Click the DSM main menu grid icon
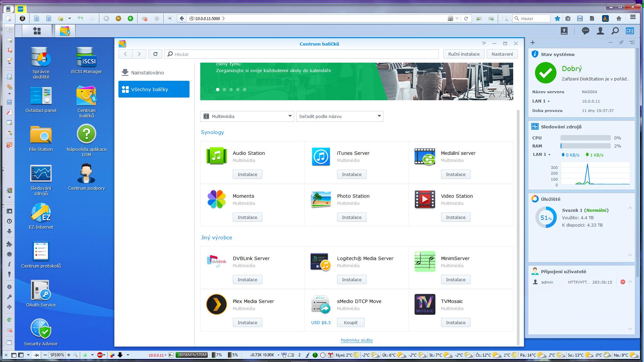This screenshot has width=644, height=362. (x=37, y=31)
